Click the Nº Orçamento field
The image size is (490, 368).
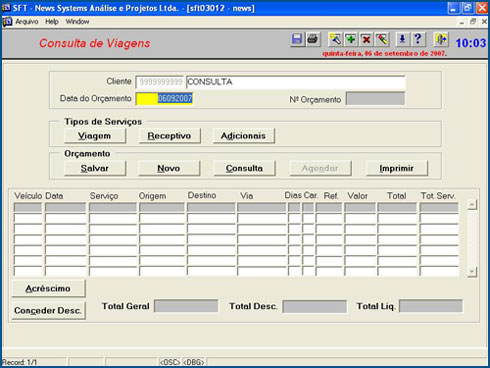coord(376,99)
